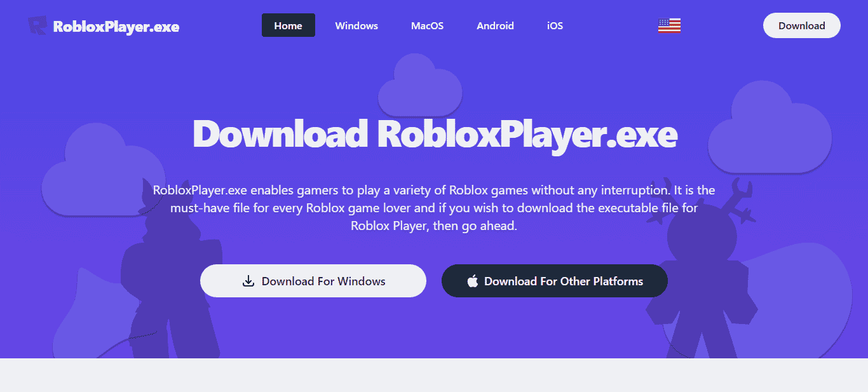The height and width of the screenshot is (392, 868).
Task: Click the download arrow icon for Windows
Action: coord(248,281)
